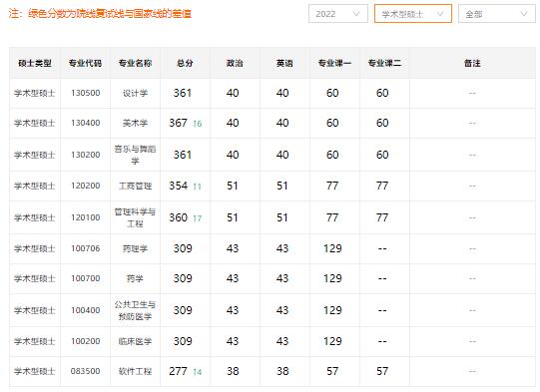
Task: Select the 设计学 major row
Action: coord(272,93)
